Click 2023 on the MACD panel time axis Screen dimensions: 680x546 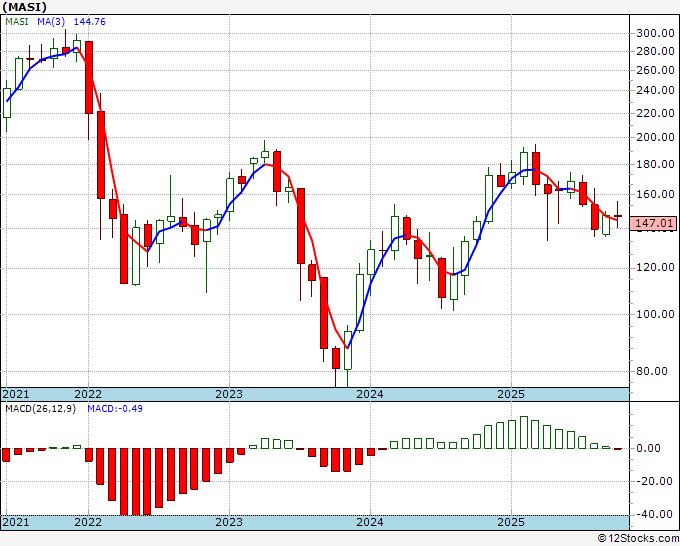[x=229, y=522]
